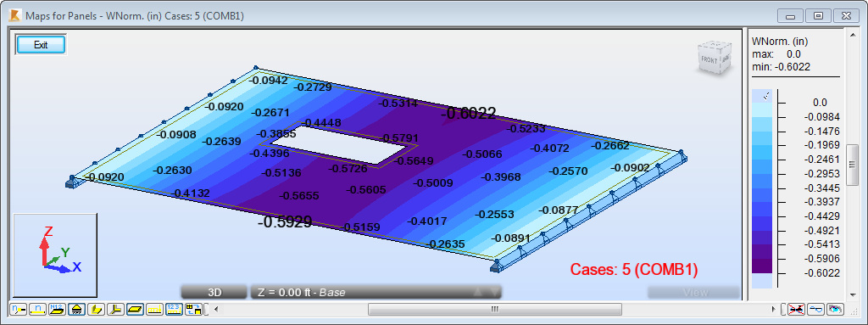
Task: Click top legend swatch with check mark
Action: 761,95
